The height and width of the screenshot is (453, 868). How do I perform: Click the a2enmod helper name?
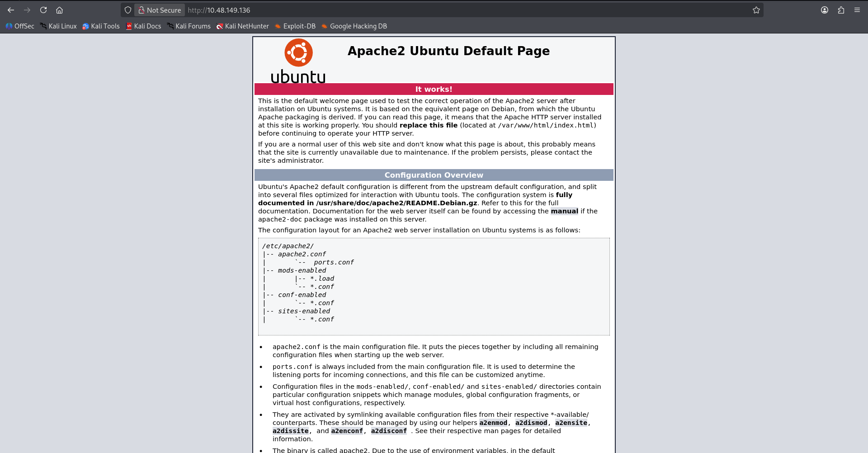493,423
